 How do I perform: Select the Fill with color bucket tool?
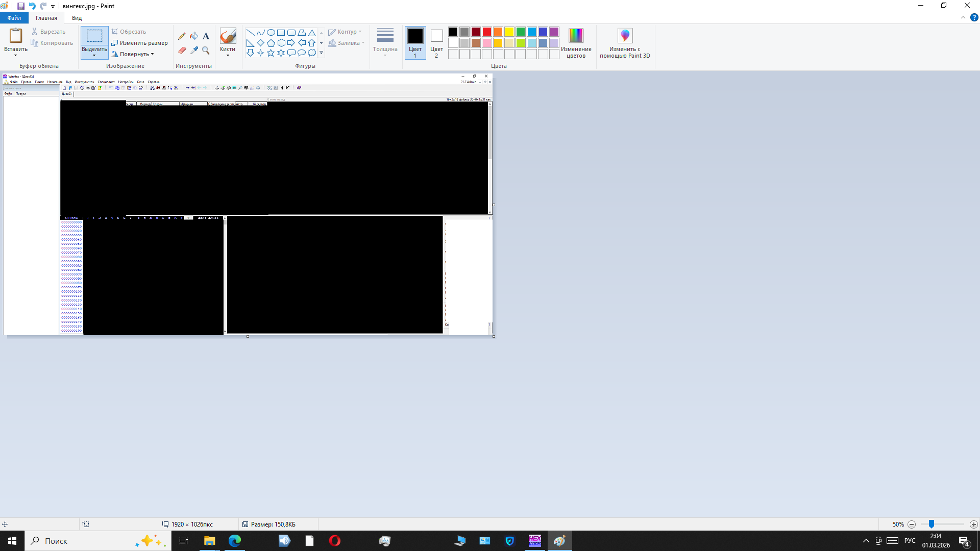tap(194, 36)
